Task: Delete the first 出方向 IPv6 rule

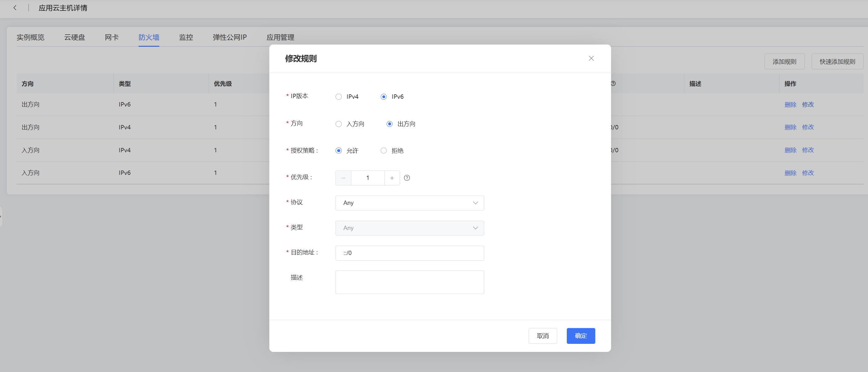Action: pos(791,105)
